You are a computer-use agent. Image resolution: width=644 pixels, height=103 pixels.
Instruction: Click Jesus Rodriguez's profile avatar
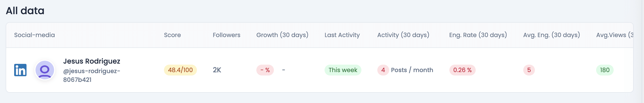[x=45, y=70]
